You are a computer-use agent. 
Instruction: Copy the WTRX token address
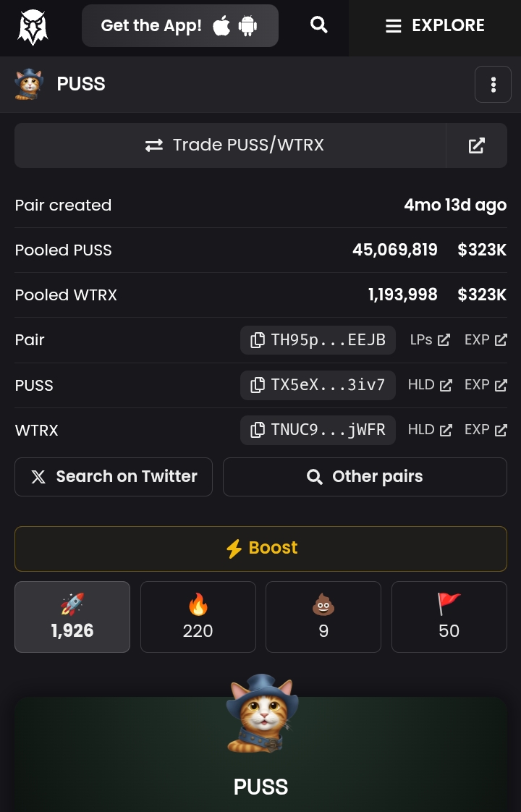318,430
